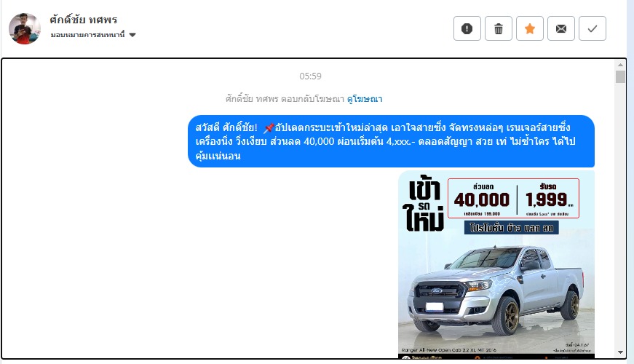
Task: Click the 05:59 timestamp
Action: (x=310, y=76)
